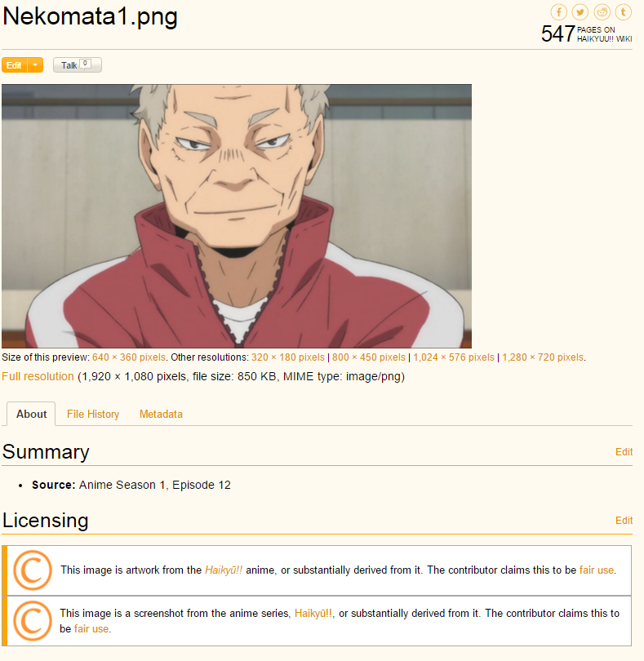Switch to the File History tab
The image size is (644, 661).
93,414
